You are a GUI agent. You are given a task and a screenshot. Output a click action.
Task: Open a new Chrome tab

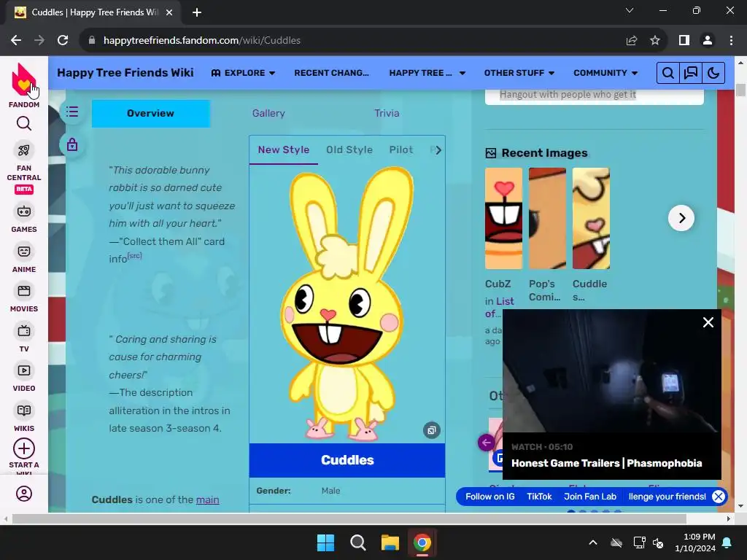pyautogui.click(x=197, y=12)
